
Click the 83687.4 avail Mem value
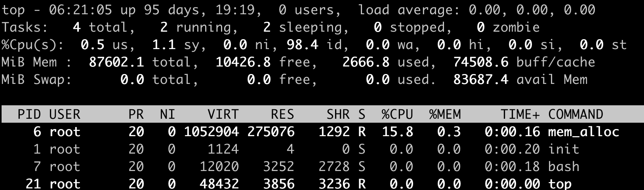point(480,80)
